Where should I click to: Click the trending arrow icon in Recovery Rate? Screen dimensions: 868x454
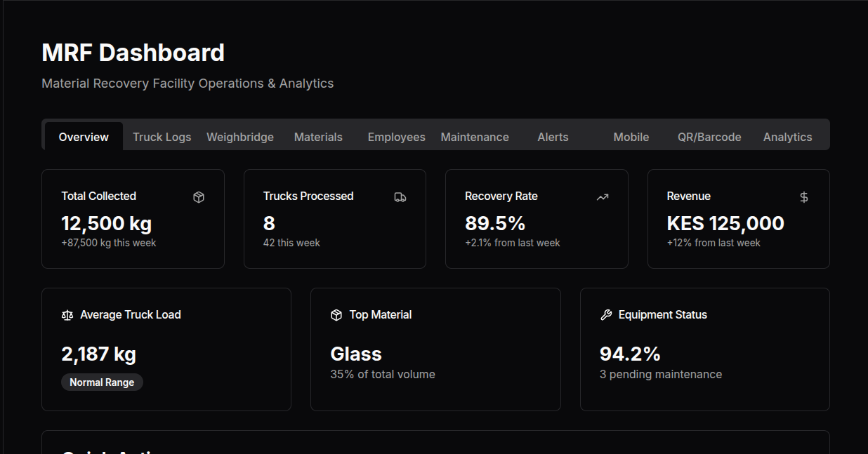pos(602,197)
